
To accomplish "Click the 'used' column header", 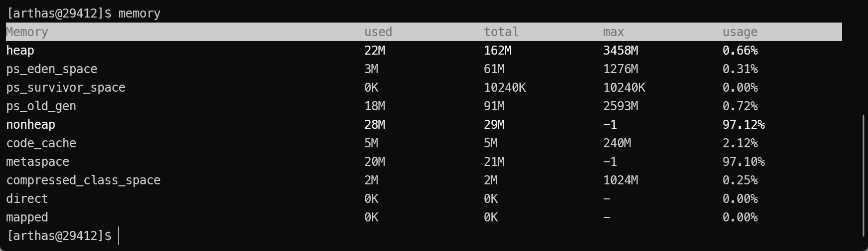I will pos(378,32).
